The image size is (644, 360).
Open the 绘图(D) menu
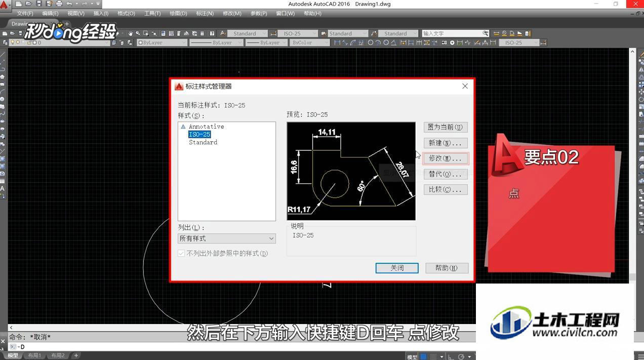click(x=178, y=13)
